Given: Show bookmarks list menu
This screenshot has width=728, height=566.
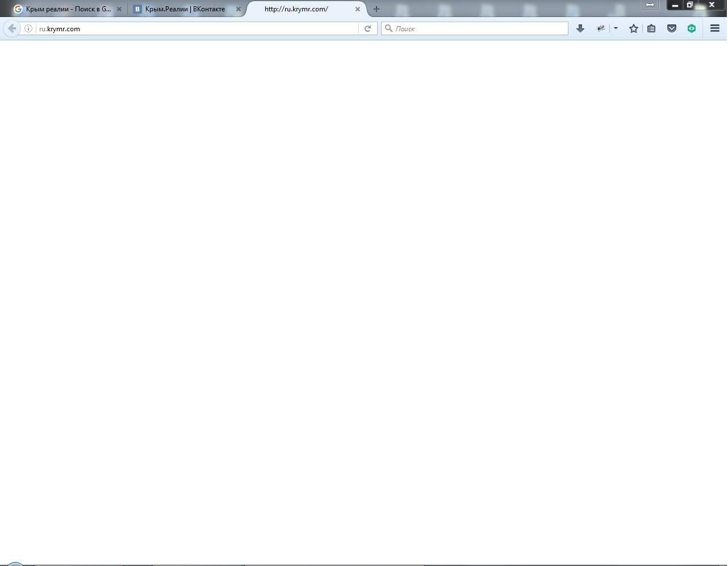Looking at the screenshot, I should [651, 28].
